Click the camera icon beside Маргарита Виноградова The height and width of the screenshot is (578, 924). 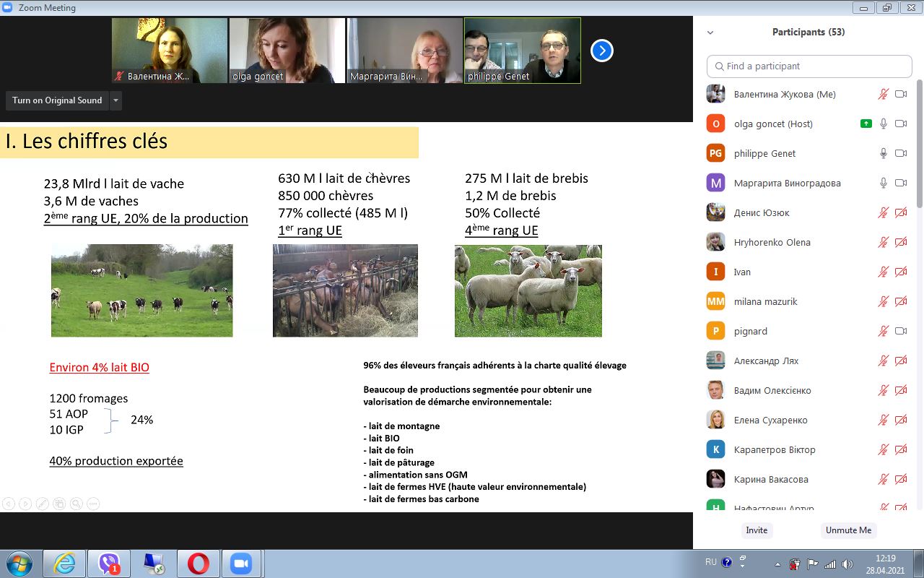pos(900,183)
